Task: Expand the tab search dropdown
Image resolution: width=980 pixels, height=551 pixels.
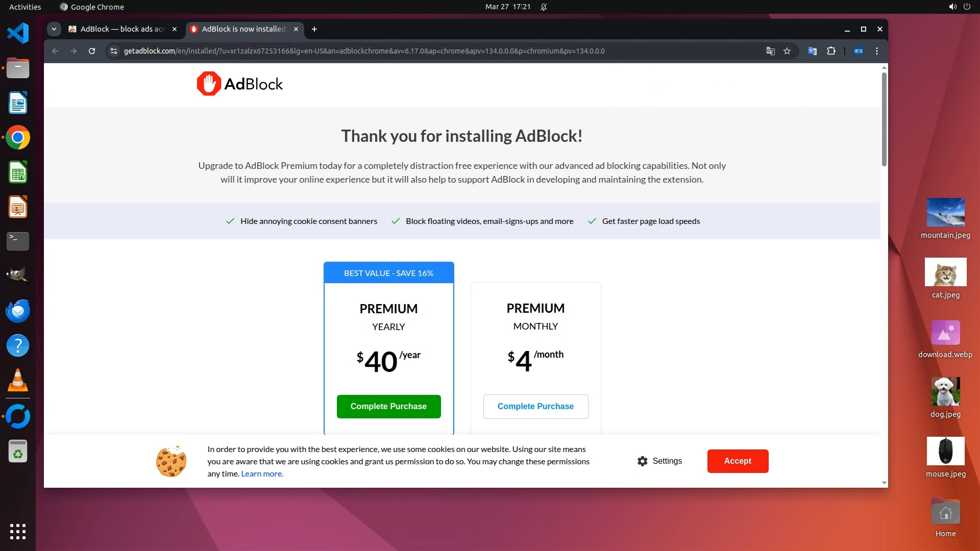Action: (x=54, y=29)
